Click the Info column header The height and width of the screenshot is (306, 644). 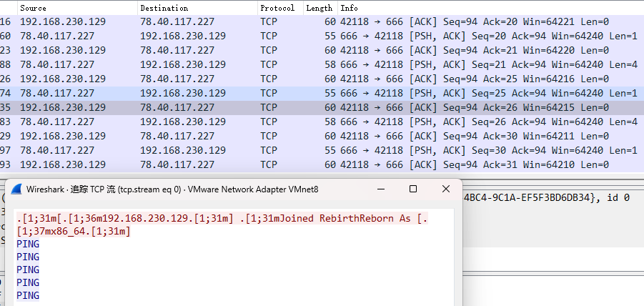coord(350,8)
